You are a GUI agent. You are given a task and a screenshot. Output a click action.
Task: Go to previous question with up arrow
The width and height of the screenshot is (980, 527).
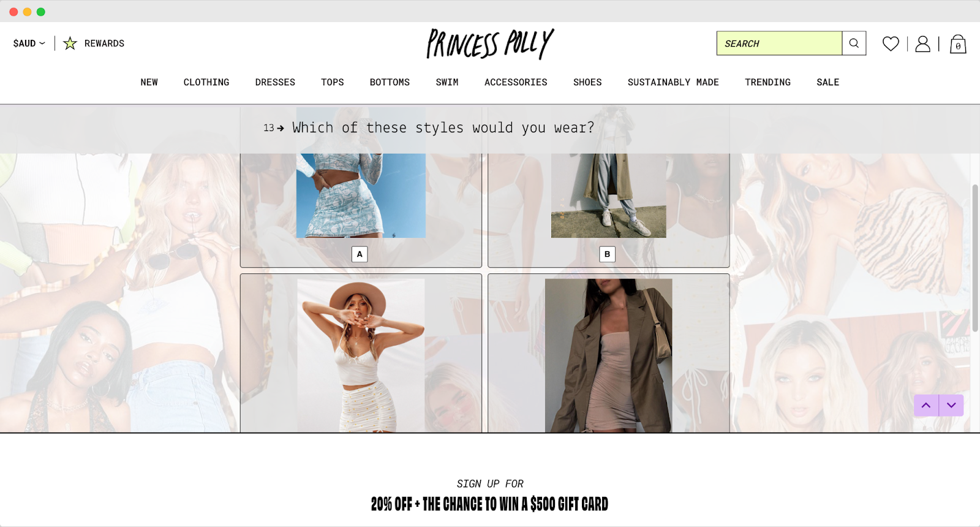[x=926, y=405]
